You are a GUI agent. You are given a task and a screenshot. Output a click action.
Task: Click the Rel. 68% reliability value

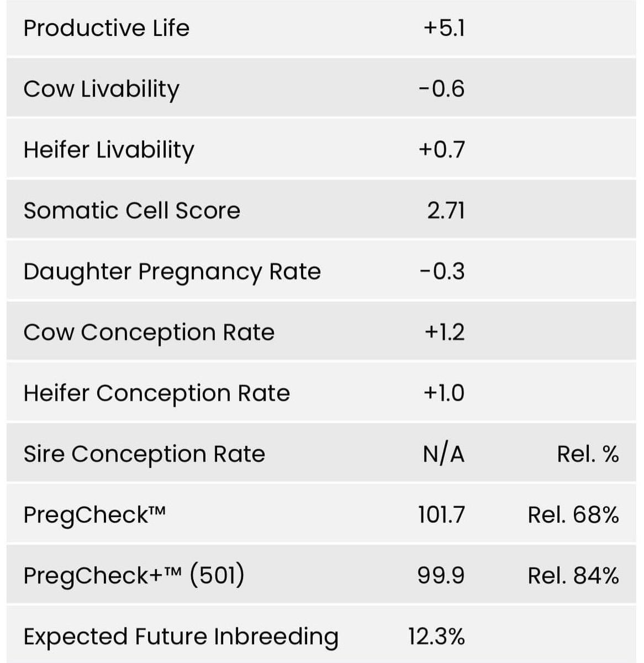573,515
